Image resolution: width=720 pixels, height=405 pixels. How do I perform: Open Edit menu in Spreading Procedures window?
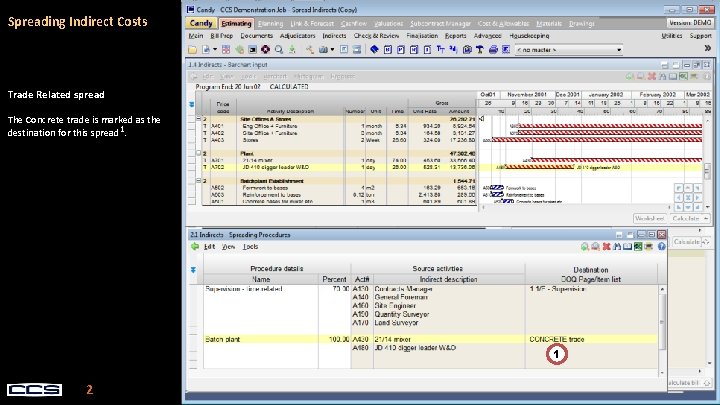tap(209, 247)
